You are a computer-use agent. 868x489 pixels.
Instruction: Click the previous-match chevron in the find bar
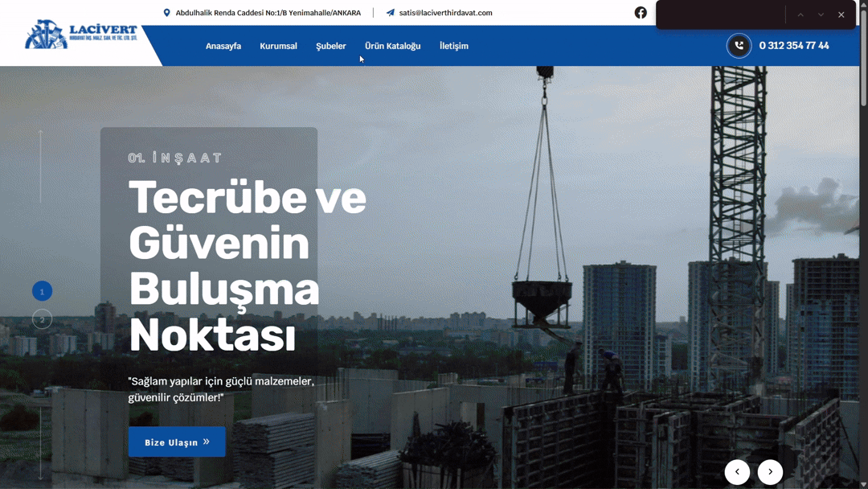tap(800, 14)
